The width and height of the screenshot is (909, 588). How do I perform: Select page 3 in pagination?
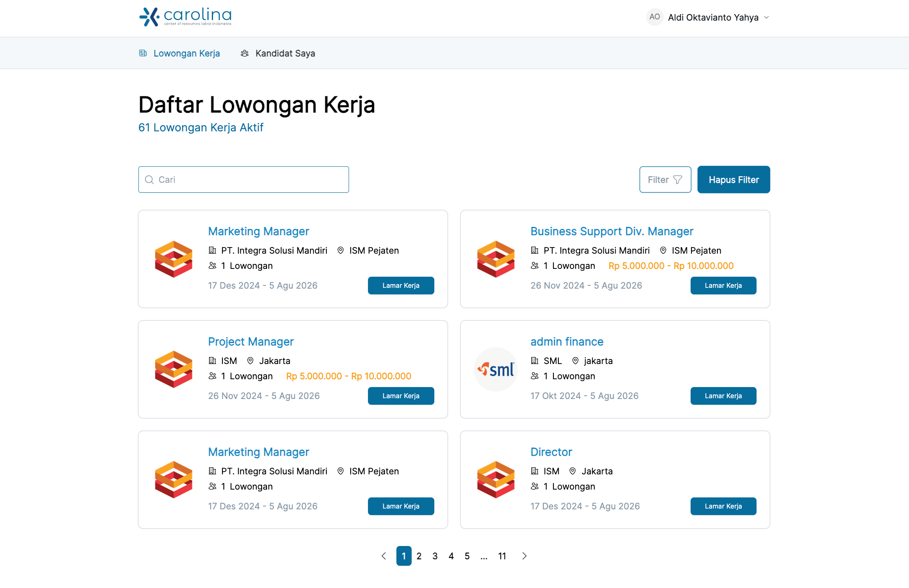point(435,556)
